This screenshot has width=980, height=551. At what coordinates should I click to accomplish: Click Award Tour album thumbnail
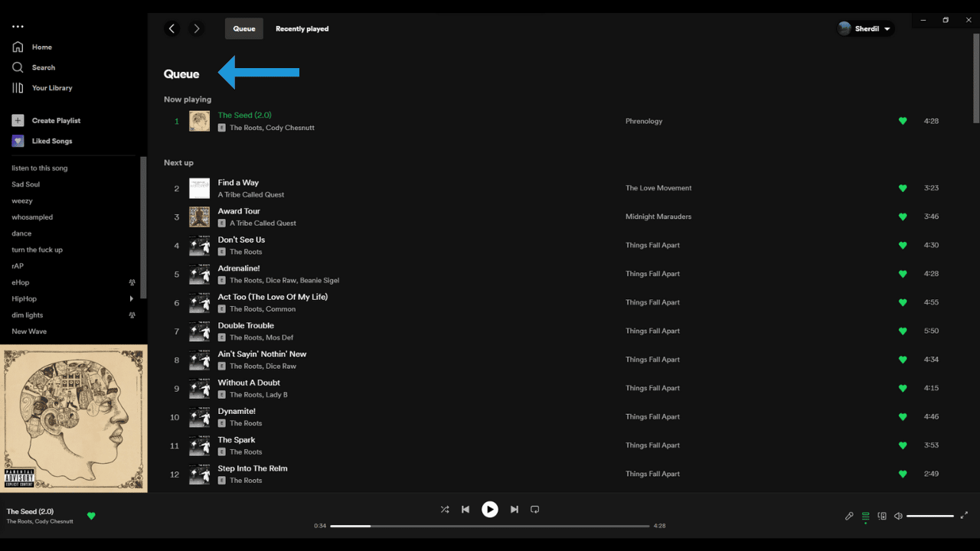[x=199, y=217]
